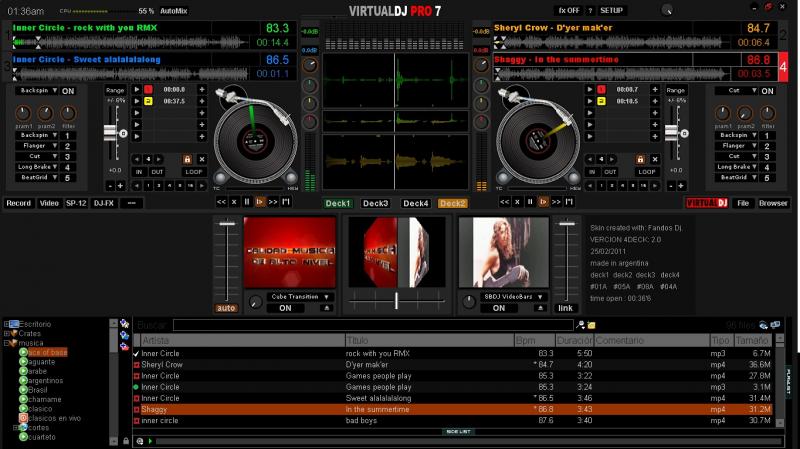Viewport: 800px width, 449px height.
Task: Switch to Deck4 tab
Action: tap(415, 203)
